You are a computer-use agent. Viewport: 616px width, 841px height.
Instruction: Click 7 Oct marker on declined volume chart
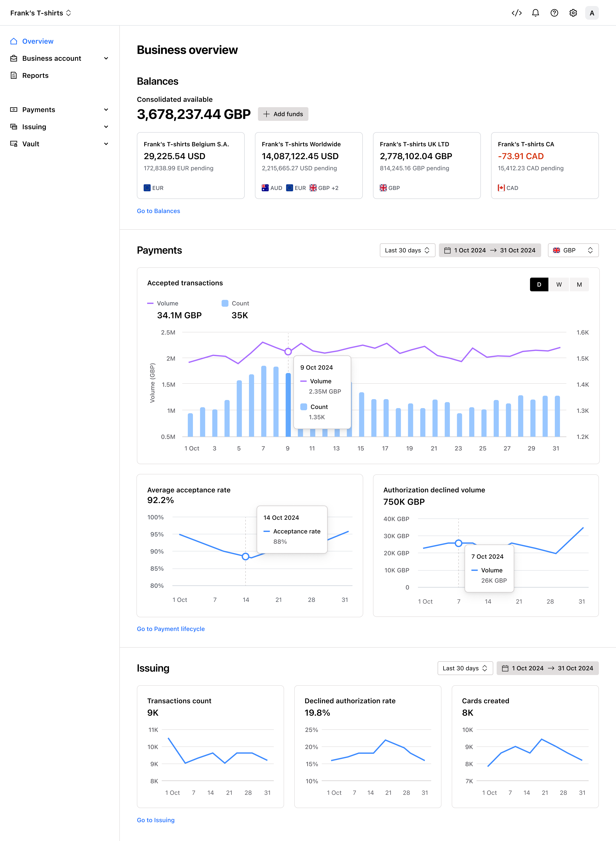(459, 543)
